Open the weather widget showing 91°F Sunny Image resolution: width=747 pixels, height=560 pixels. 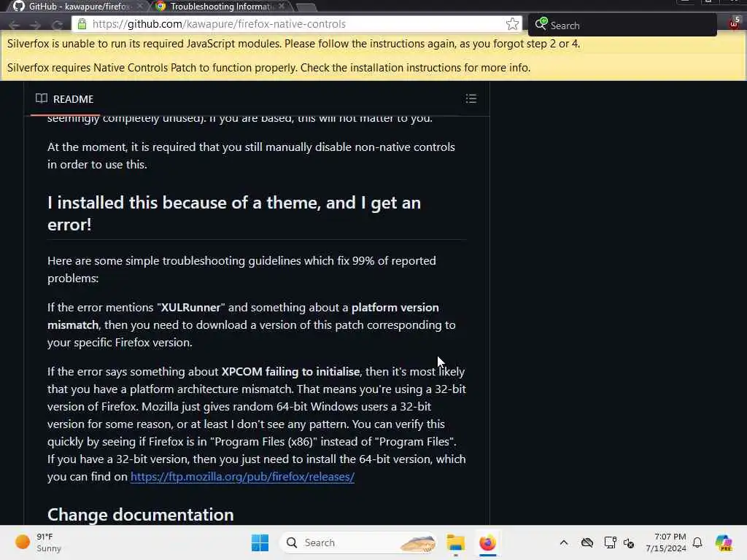(x=38, y=542)
